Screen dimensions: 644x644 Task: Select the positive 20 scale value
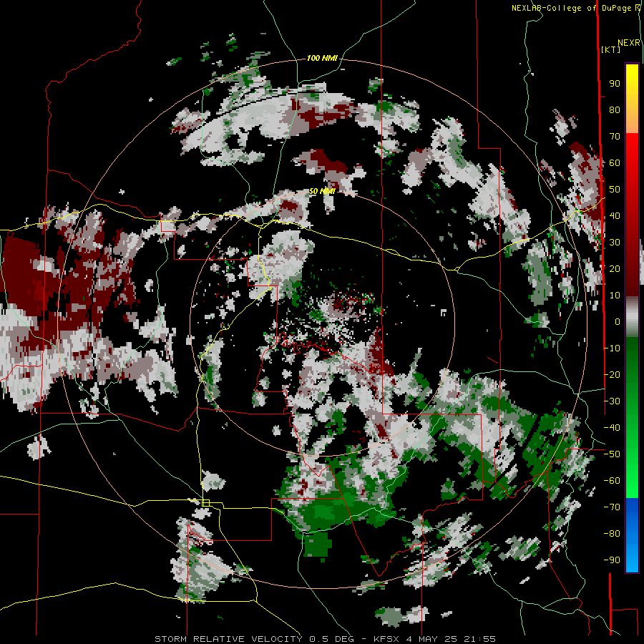[x=615, y=269]
